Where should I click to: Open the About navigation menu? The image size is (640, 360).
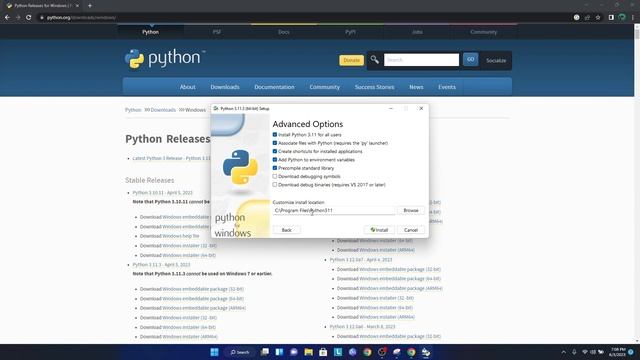pos(187,87)
